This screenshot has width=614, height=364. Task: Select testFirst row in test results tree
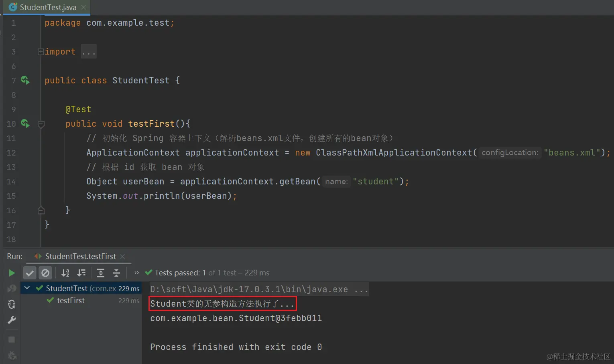click(81, 300)
